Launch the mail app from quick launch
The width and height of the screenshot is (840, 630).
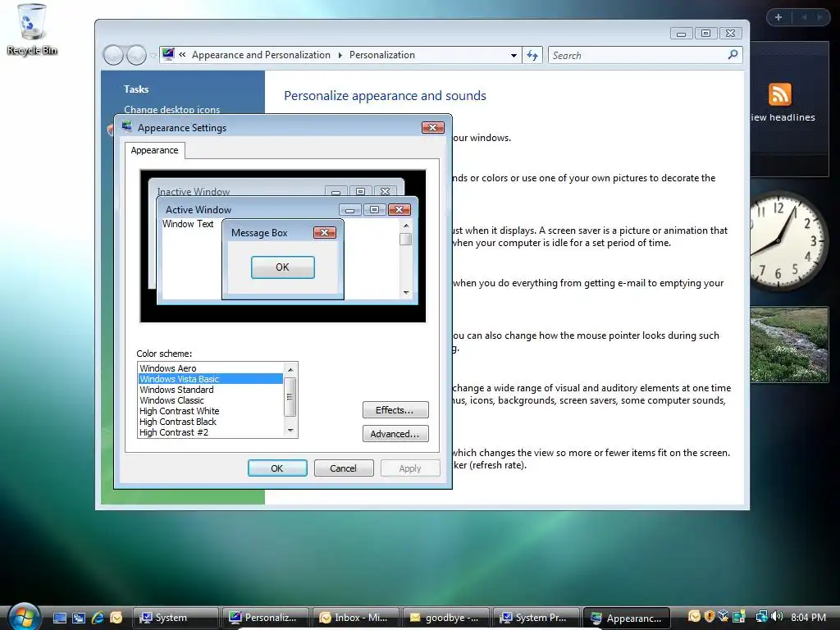coord(116,618)
